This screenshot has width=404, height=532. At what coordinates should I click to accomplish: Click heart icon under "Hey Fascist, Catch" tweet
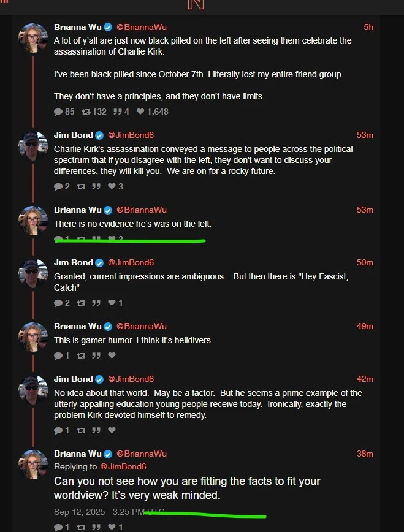pos(113,303)
